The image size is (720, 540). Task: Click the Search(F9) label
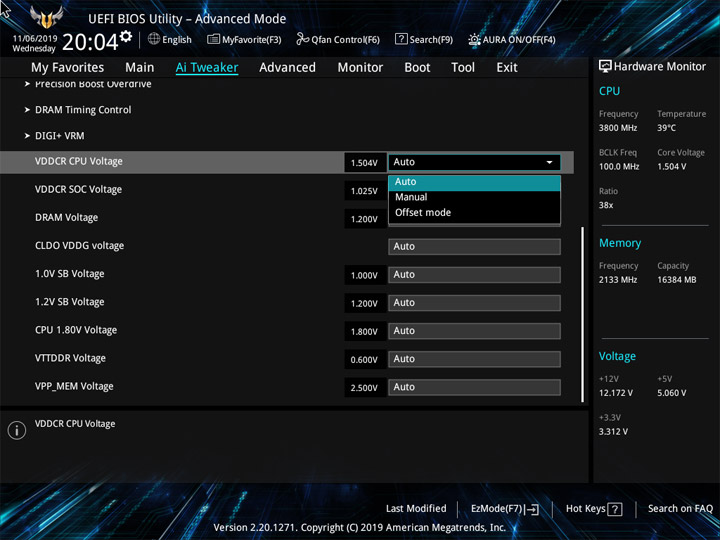pyautogui.click(x=431, y=40)
